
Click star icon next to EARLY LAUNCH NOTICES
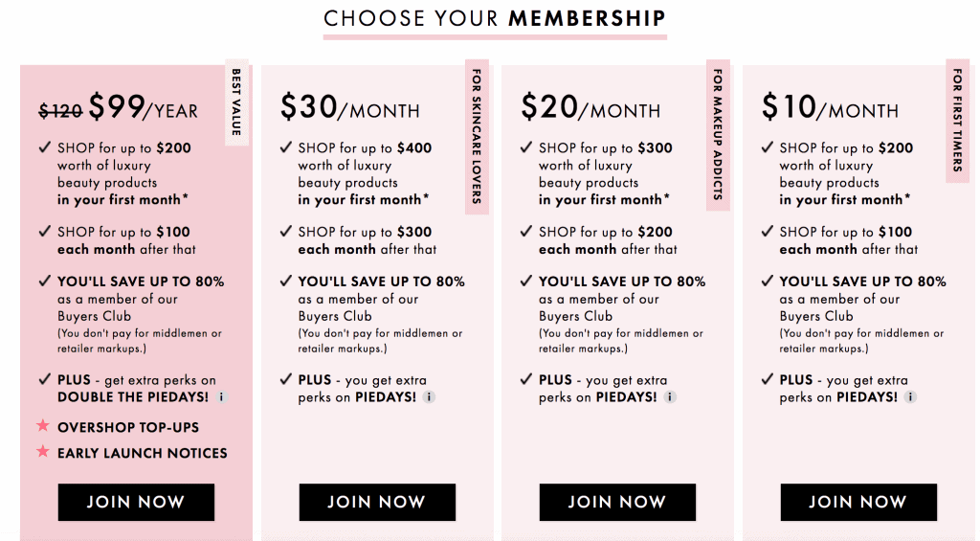coord(42,451)
